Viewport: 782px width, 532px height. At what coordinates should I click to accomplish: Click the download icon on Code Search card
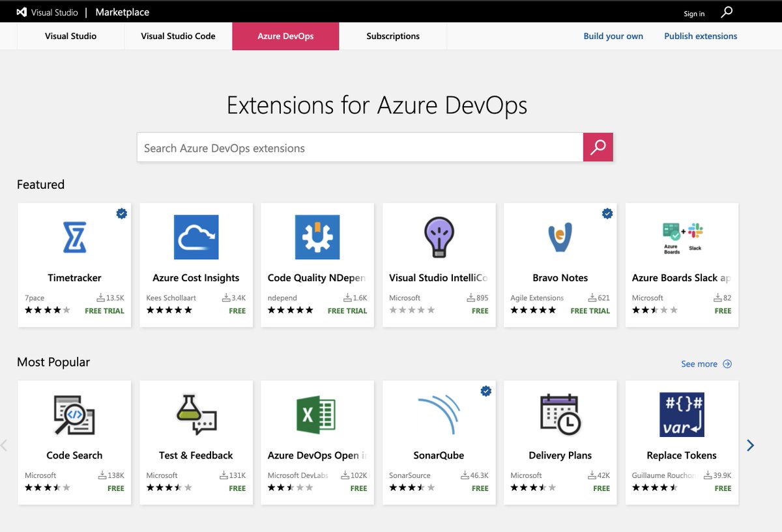(101, 475)
